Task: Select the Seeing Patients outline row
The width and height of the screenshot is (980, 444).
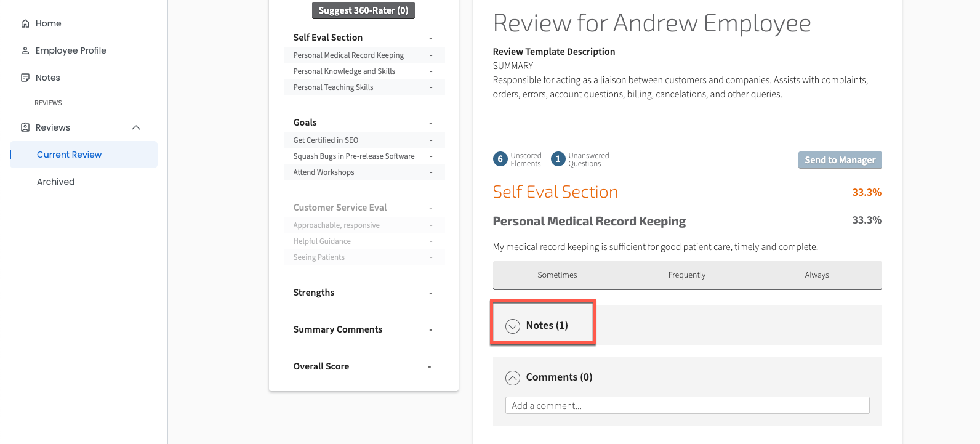Action: pos(364,257)
